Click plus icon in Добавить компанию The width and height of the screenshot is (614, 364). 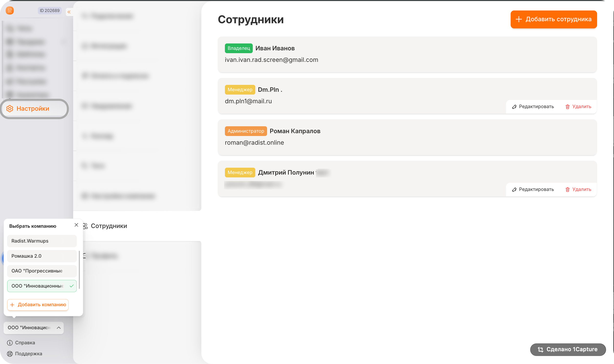point(12,305)
